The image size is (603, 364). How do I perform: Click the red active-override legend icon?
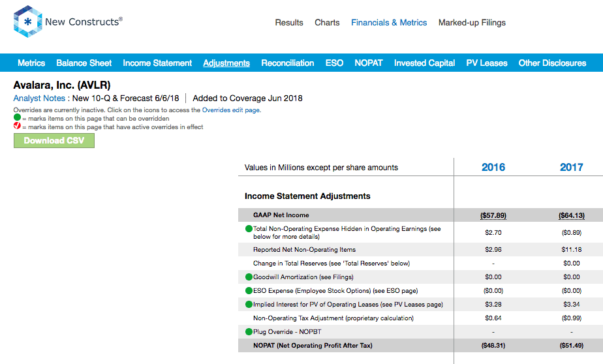coord(17,126)
